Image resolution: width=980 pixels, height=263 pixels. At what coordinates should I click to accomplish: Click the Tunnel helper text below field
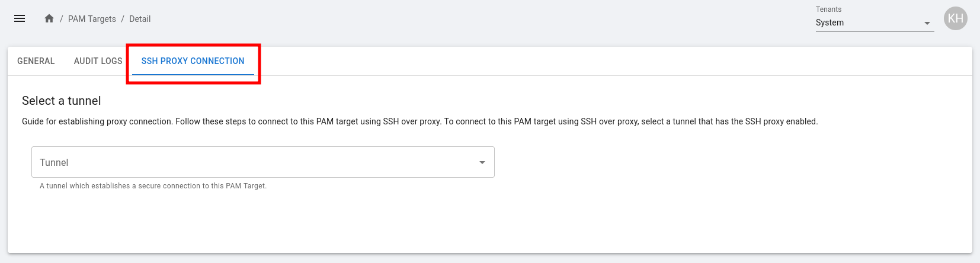tap(153, 186)
